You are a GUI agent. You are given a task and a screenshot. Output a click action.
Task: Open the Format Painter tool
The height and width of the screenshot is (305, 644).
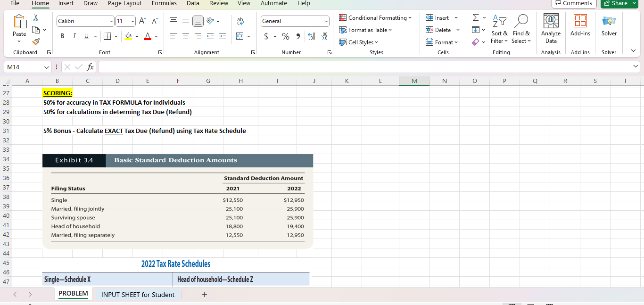pos(35,42)
